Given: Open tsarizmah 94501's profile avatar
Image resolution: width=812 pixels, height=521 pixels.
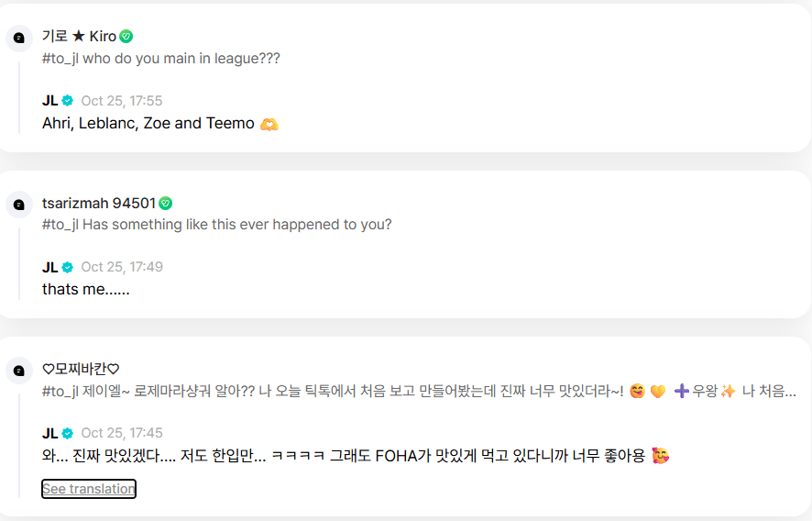Looking at the screenshot, I should 19,204.
